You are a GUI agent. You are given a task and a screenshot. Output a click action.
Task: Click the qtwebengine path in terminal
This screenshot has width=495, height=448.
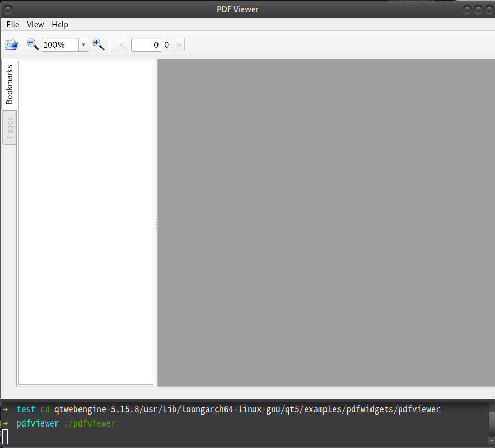tap(247, 409)
